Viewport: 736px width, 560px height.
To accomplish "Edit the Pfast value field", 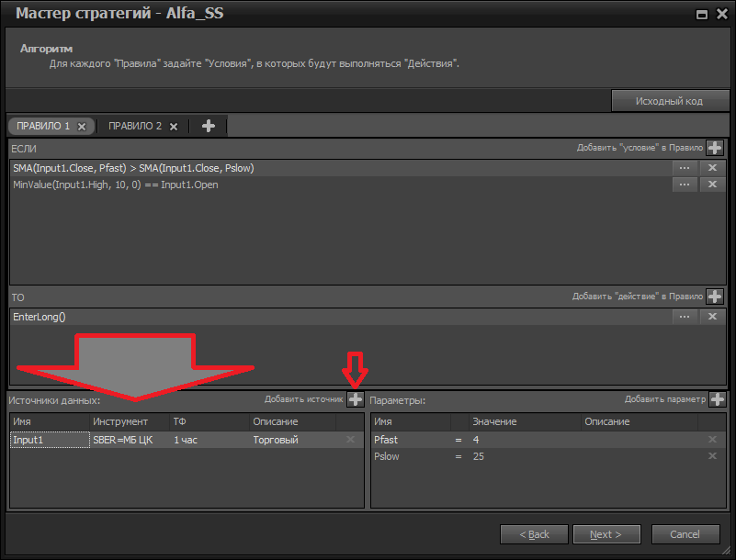I will pos(524,440).
